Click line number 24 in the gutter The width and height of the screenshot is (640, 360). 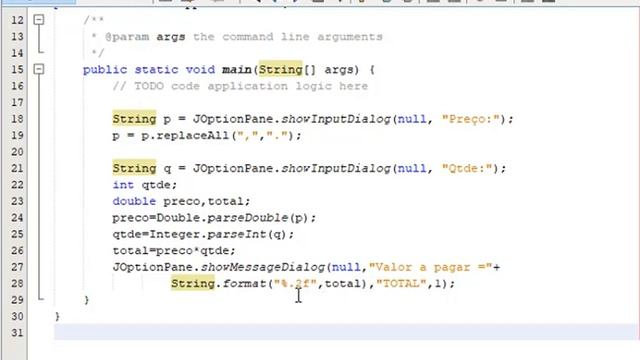[17, 218]
